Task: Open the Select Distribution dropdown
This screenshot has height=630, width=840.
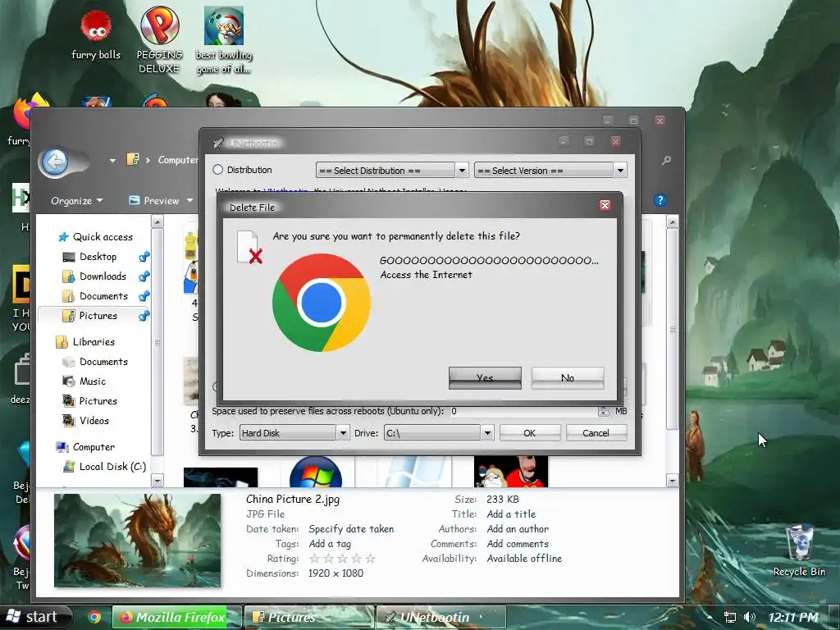Action: 392,171
